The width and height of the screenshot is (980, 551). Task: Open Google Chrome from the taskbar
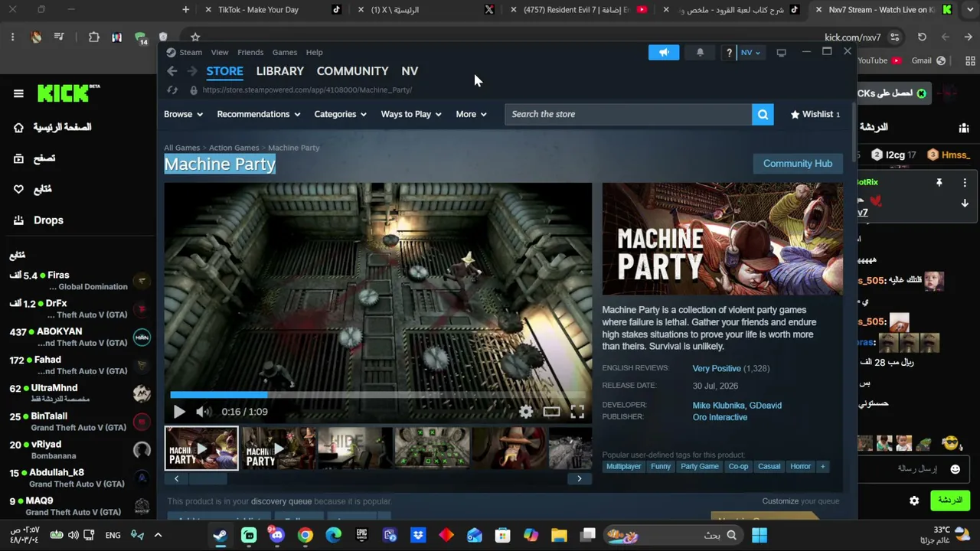point(305,535)
